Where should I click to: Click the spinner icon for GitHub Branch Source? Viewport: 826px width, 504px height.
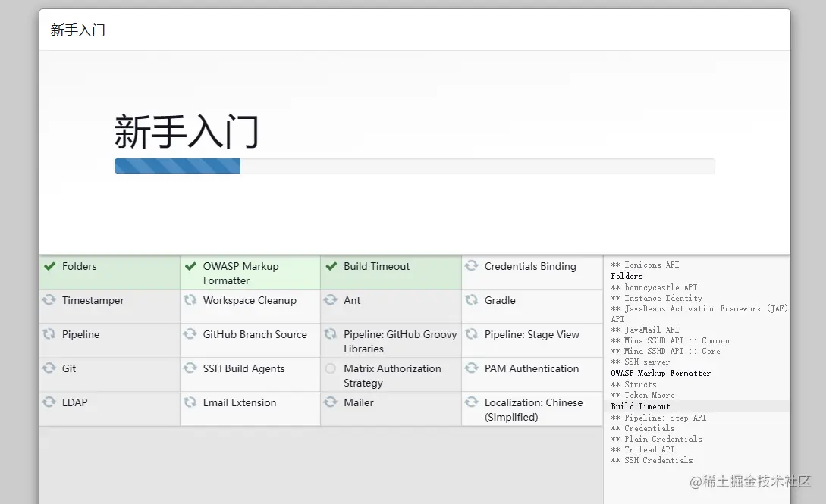click(x=190, y=334)
